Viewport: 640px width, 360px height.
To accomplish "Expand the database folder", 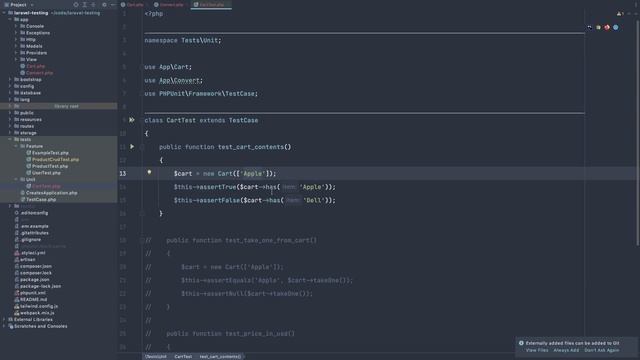I will click(10, 93).
